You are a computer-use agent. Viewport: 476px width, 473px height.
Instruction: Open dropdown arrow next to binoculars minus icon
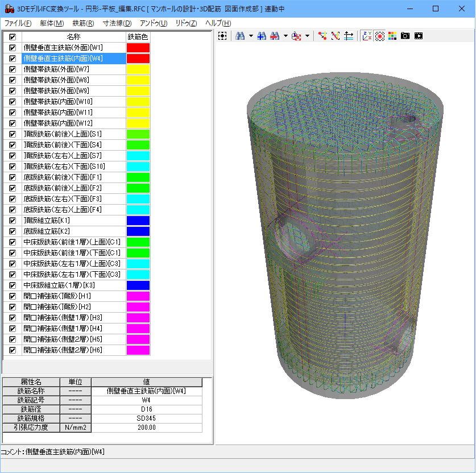[285, 36]
